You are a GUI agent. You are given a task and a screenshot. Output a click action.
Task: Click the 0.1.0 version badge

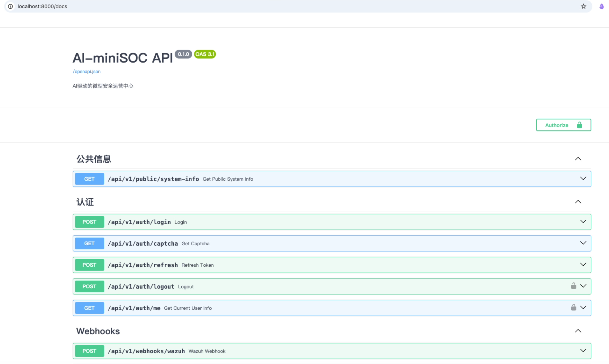coord(183,54)
